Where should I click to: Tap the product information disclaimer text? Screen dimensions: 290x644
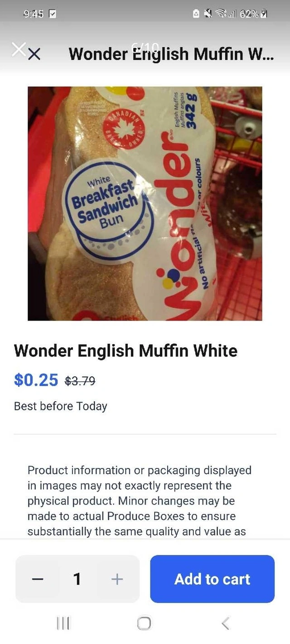(x=140, y=501)
